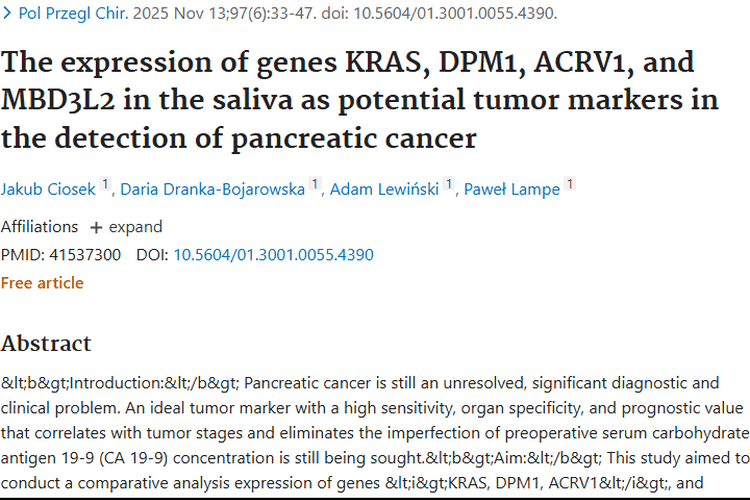
Task: Open the blue DOI link beside PMID
Action: 273,255
